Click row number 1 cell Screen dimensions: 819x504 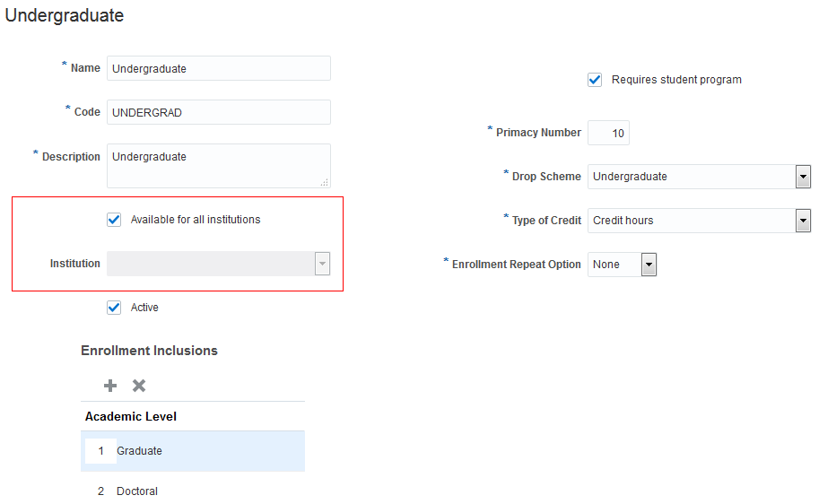click(x=100, y=451)
